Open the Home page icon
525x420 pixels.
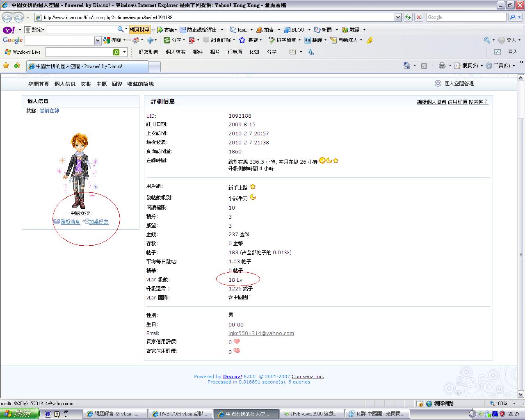coord(406,66)
